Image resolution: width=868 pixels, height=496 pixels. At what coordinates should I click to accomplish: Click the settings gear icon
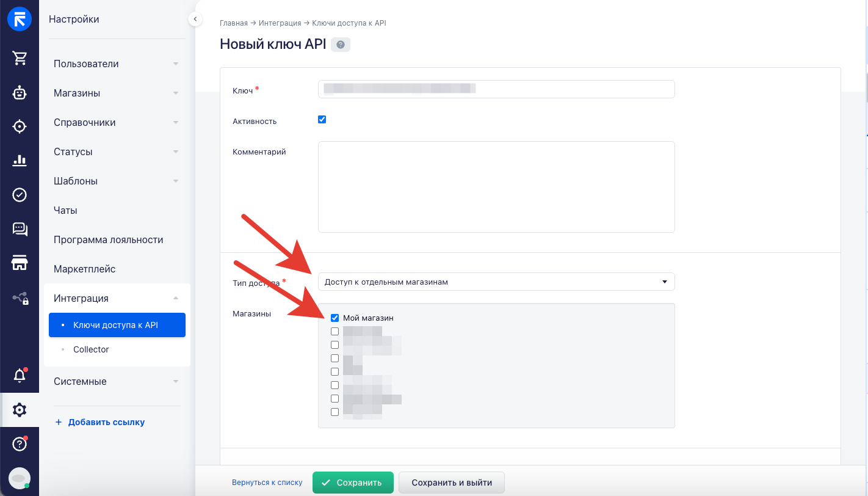[20, 410]
